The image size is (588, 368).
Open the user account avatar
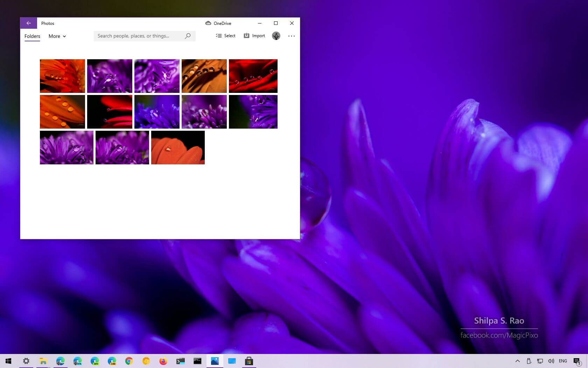[x=276, y=36]
